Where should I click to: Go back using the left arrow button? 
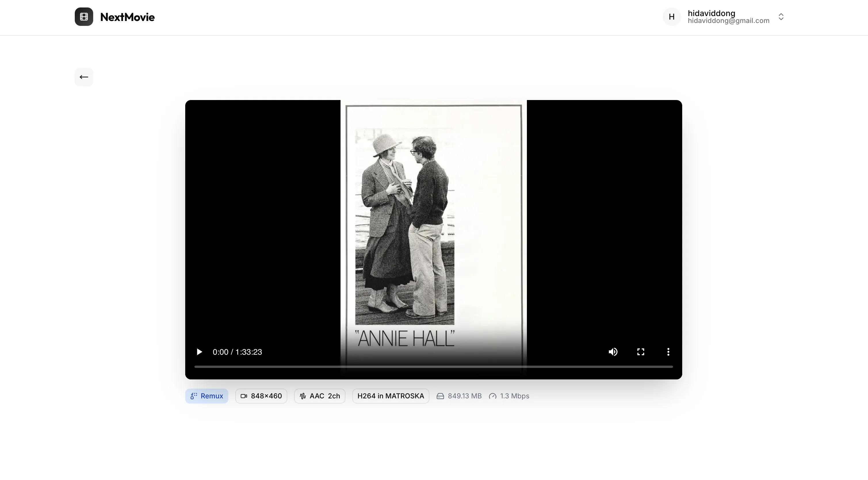pyautogui.click(x=84, y=77)
